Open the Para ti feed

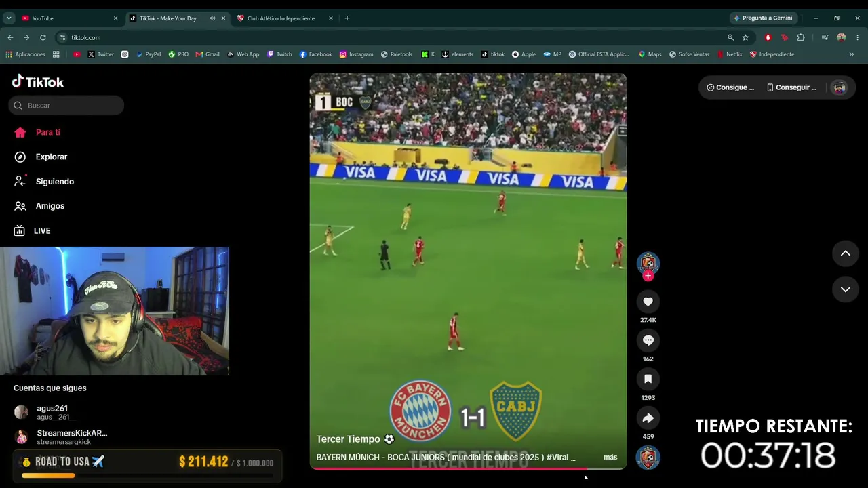coord(47,132)
